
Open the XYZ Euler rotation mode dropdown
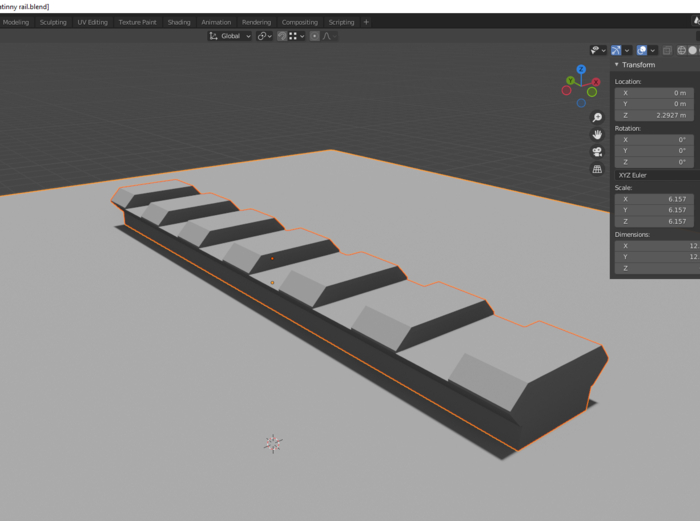tap(657, 175)
